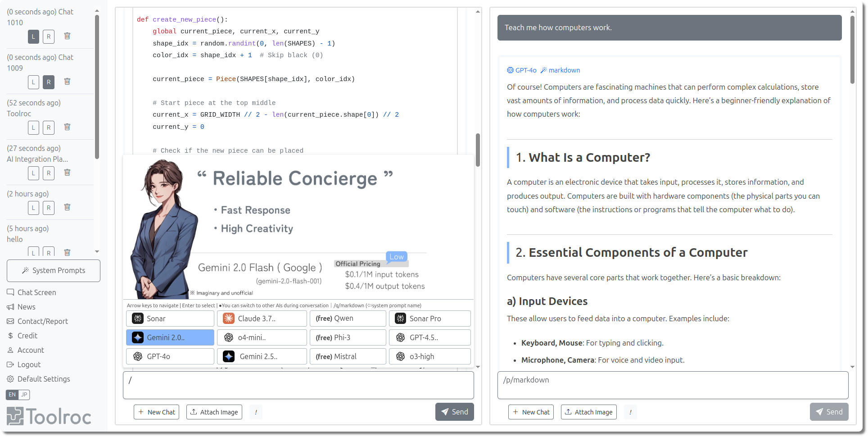Screen dimensions: 868x437
Task: Select the free Qwen model
Action: click(x=348, y=319)
